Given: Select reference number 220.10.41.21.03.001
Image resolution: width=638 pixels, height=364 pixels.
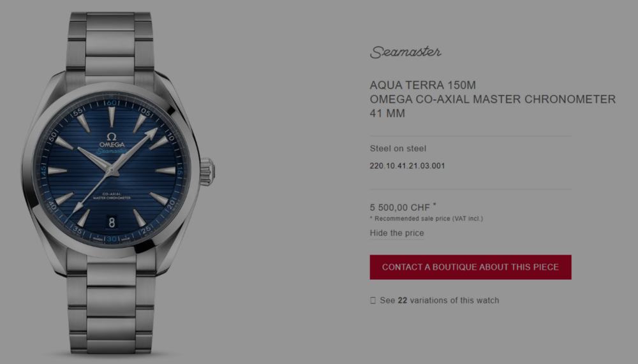Looking at the screenshot, I should pos(407,166).
